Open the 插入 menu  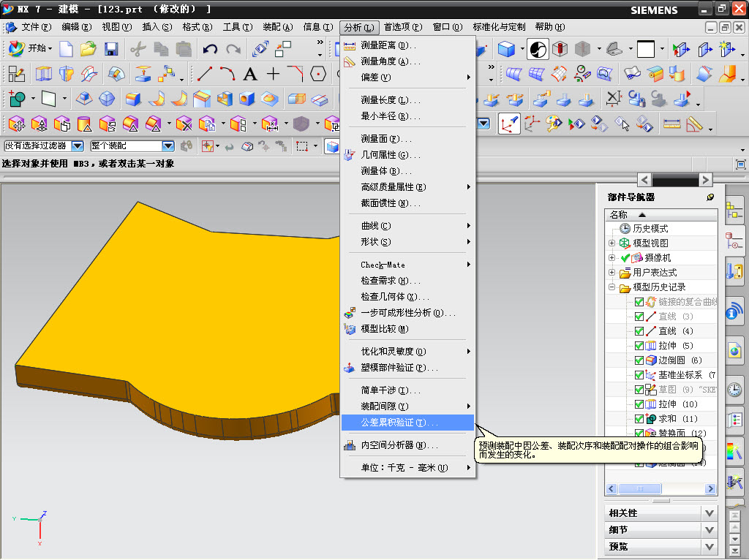point(157,27)
